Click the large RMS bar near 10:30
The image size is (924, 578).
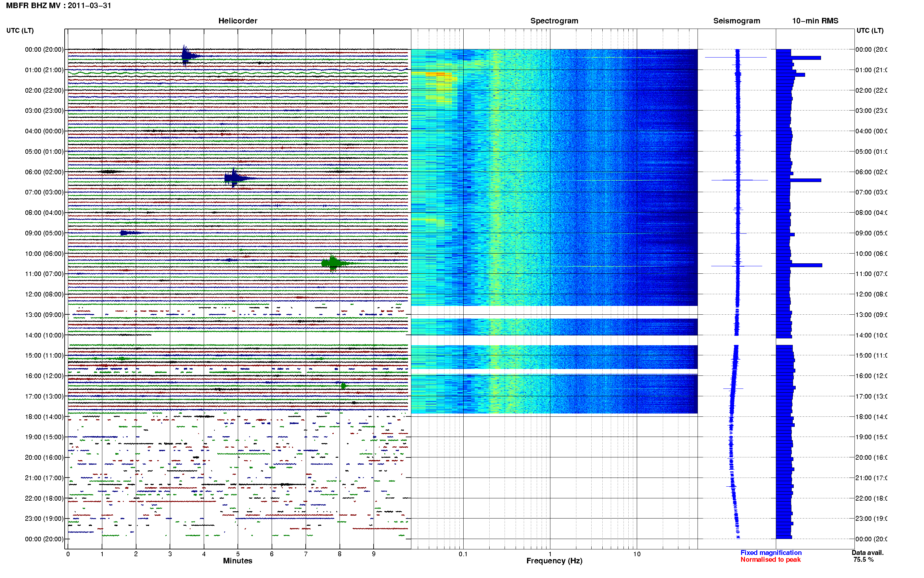[799, 265]
